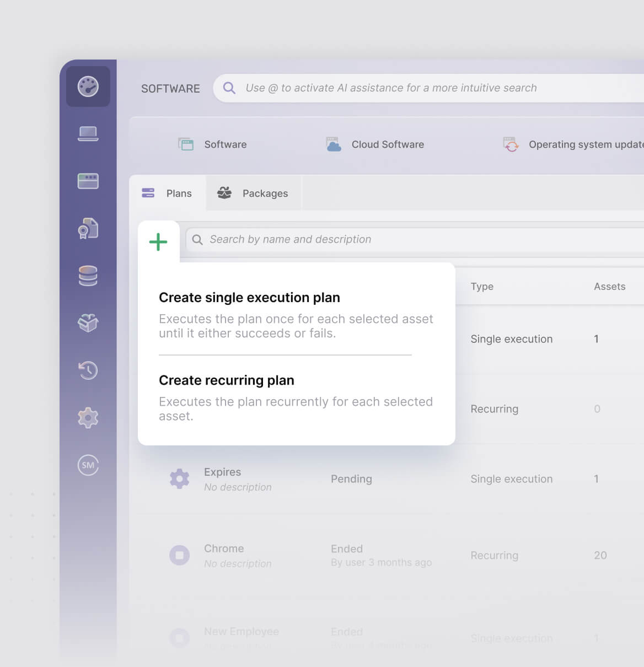The height and width of the screenshot is (667, 644).
Task: Select the dashboard speedometer icon in the sidebar
Action: click(88, 86)
